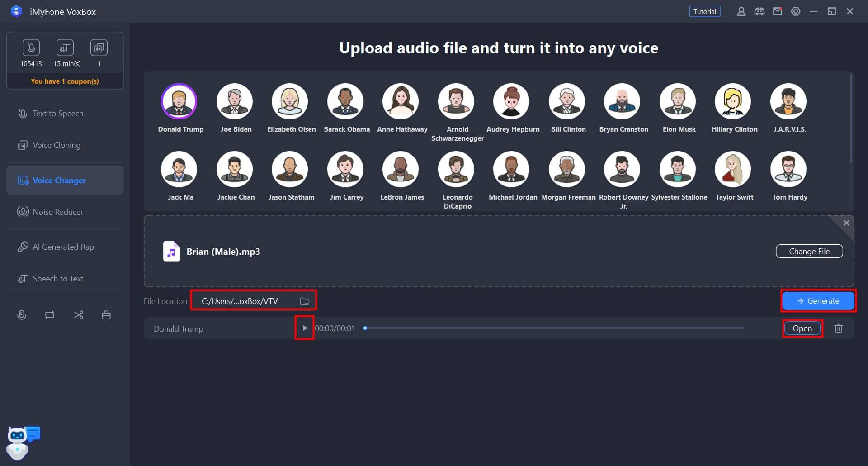Pick the Elizabeth Olsen voice avatar
This screenshot has width=868, height=466.
[x=290, y=101]
